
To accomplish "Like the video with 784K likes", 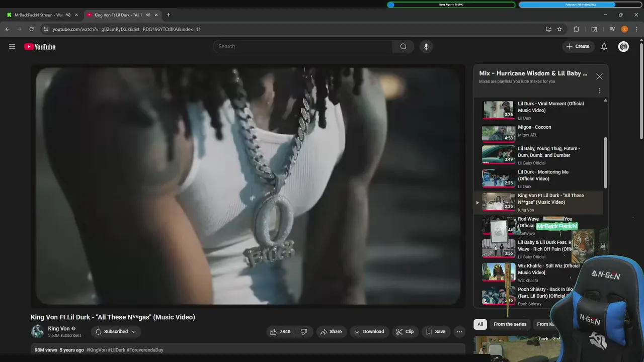I will pos(281,332).
